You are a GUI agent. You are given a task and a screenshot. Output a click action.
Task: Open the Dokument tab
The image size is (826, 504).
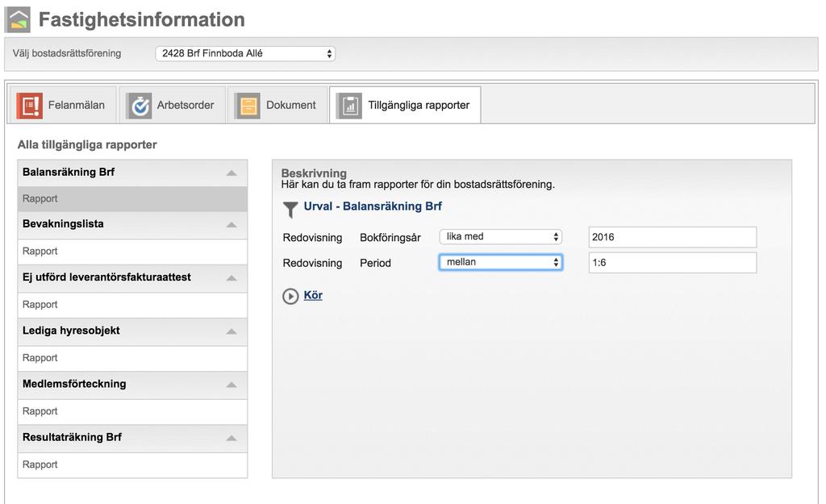pos(277,106)
